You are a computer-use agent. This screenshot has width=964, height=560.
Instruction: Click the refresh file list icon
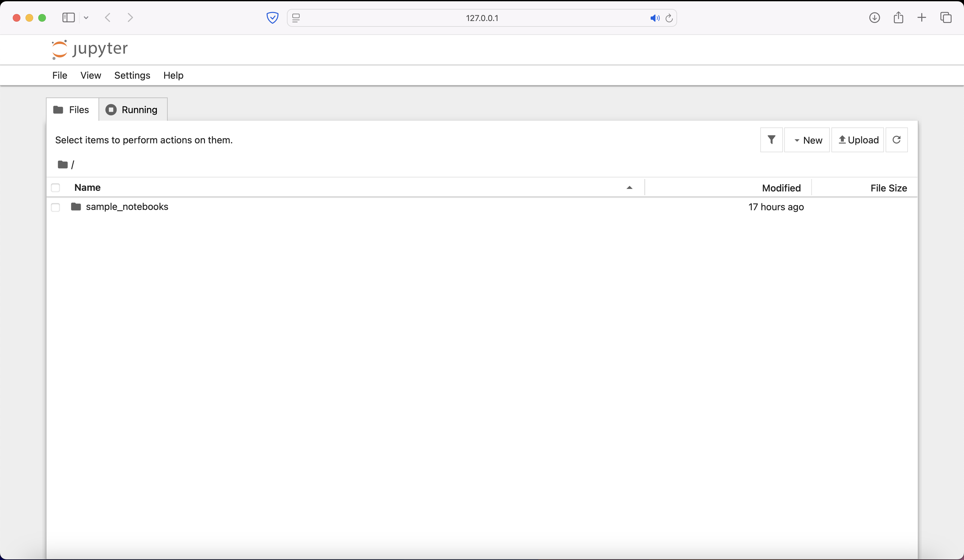897,140
